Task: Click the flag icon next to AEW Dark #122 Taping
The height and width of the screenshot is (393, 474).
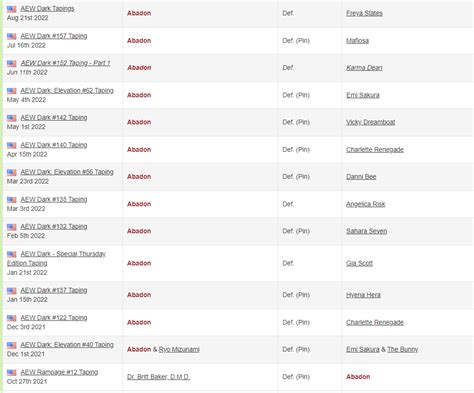Action: [12, 318]
